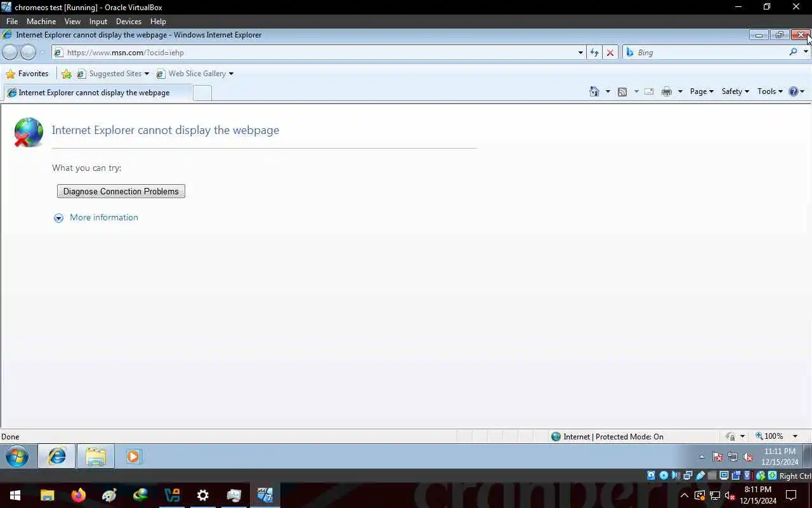Click Add to Favorites Bar icon

67,74
